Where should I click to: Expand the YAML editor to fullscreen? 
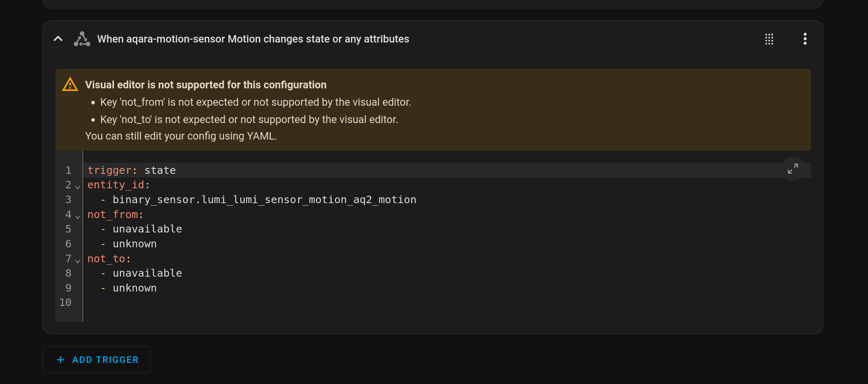coord(793,168)
